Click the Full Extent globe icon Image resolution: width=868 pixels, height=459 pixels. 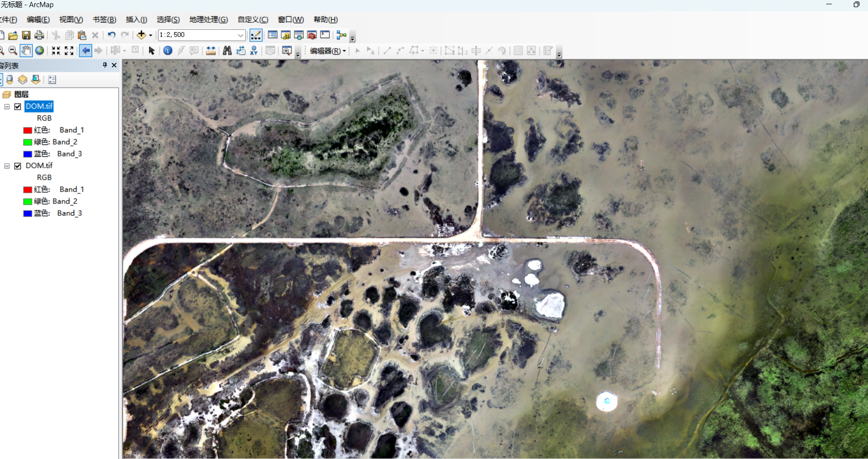click(x=40, y=50)
